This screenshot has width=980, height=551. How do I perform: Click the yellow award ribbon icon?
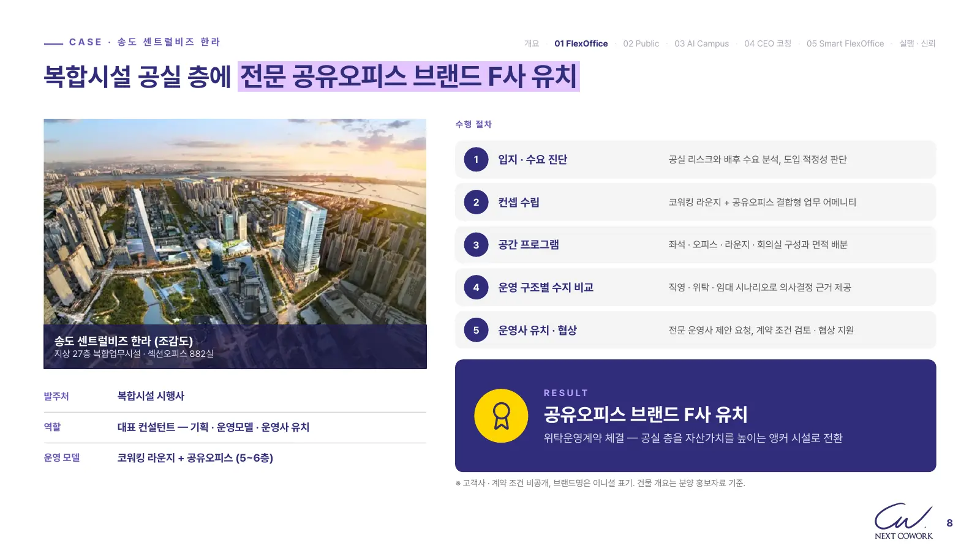[501, 416]
